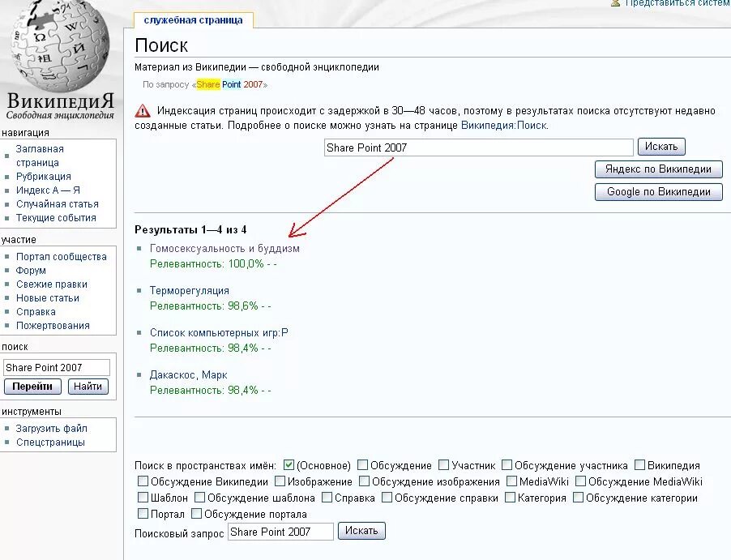Viewport: 731px width, 560px height.
Task: Click the Перейти button in sidebar
Action: coord(32,387)
